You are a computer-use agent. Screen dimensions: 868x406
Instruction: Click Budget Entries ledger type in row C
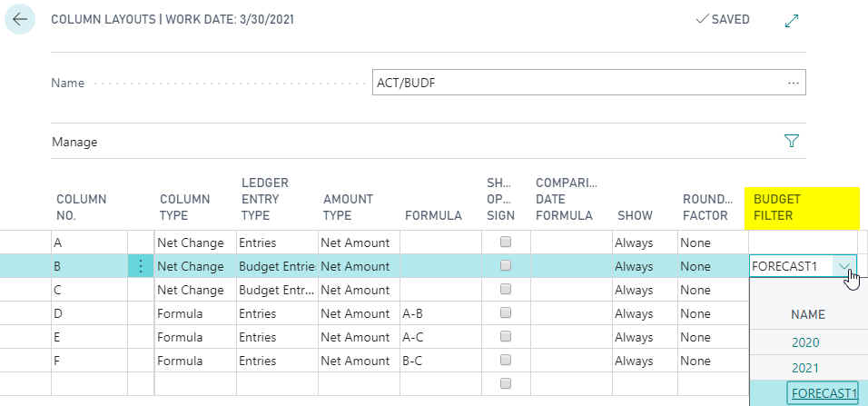[x=277, y=290]
